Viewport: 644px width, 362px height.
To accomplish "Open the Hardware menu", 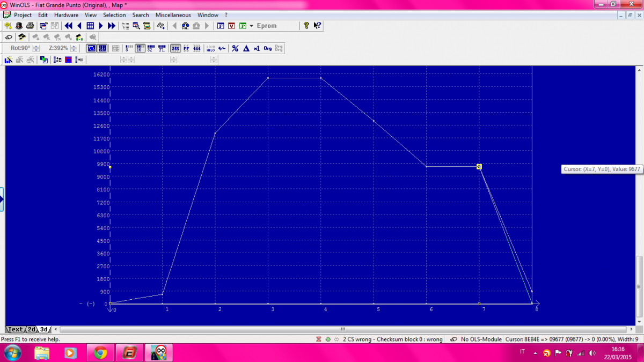I will pyautogui.click(x=66, y=15).
